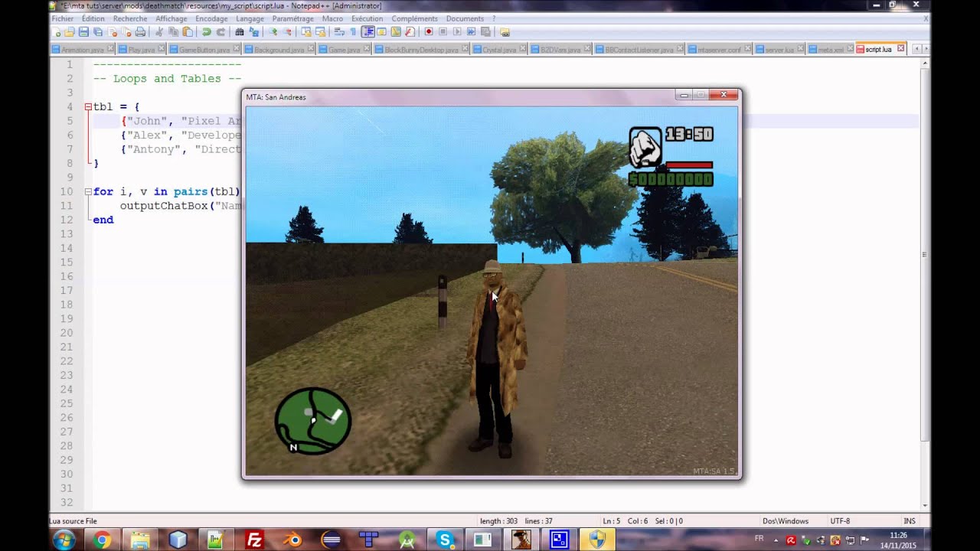Open the Langage menu
Screen dimensions: 980x551
pos(250,18)
